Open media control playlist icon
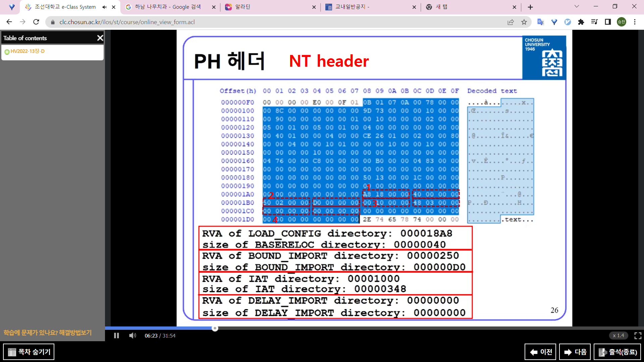 pos(594,22)
